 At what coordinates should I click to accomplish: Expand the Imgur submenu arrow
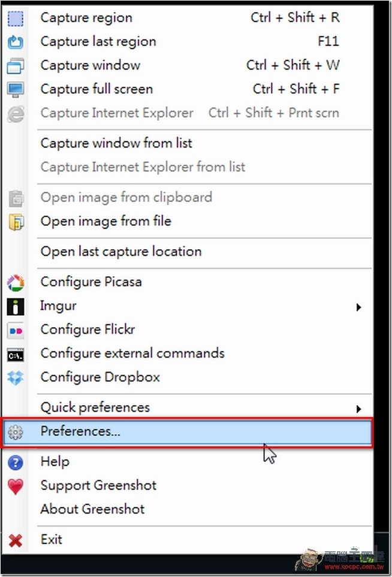(358, 307)
